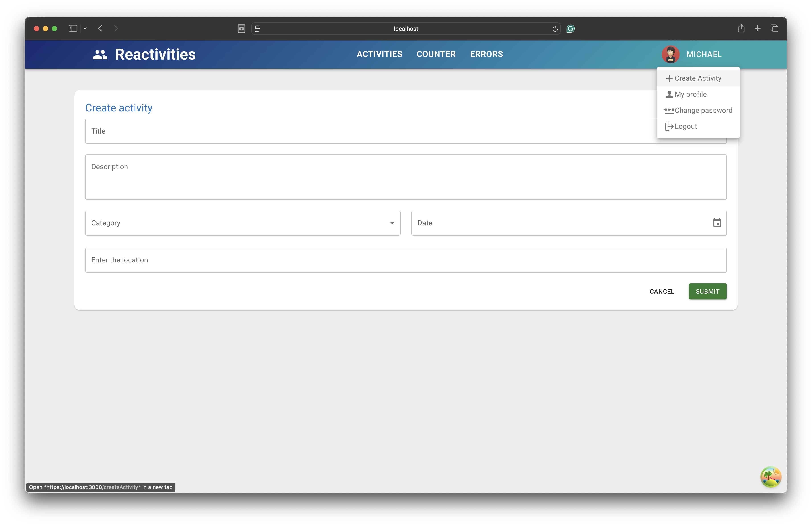Screen dimensions: 812x526
Task: Click the palm tree island floating icon
Action: (771, 477)
